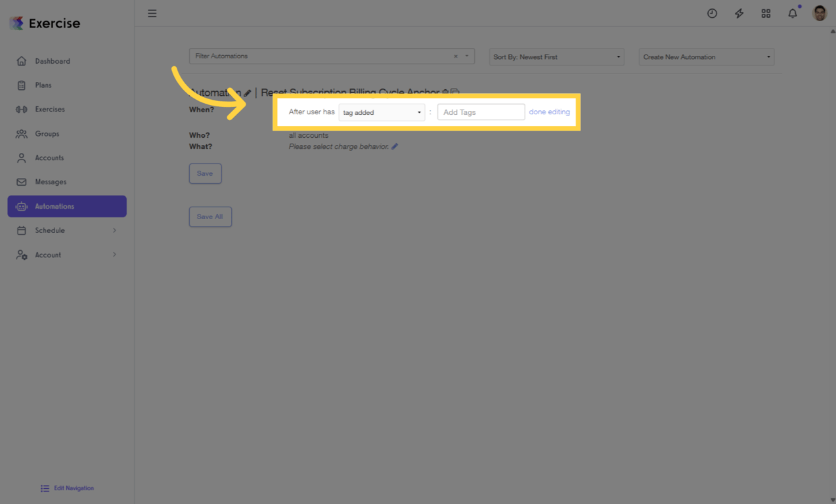Open the Create New Automation dropdown
Viewport: 836px width, 504px height.
coord(707,57)
